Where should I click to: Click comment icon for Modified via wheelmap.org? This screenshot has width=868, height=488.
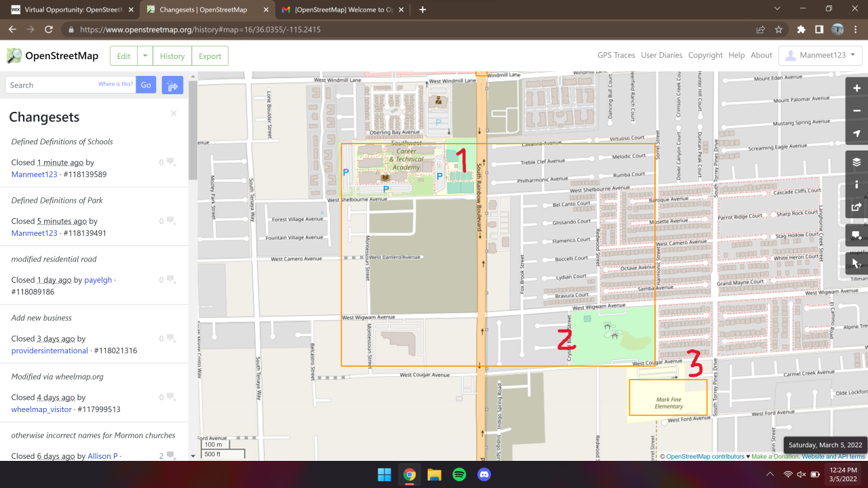(171, 397)
